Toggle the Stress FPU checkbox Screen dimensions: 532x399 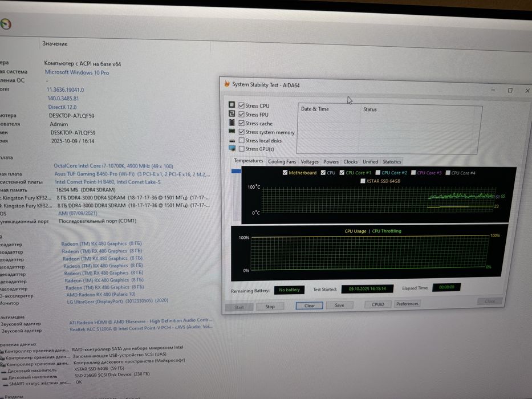(242, 115)
